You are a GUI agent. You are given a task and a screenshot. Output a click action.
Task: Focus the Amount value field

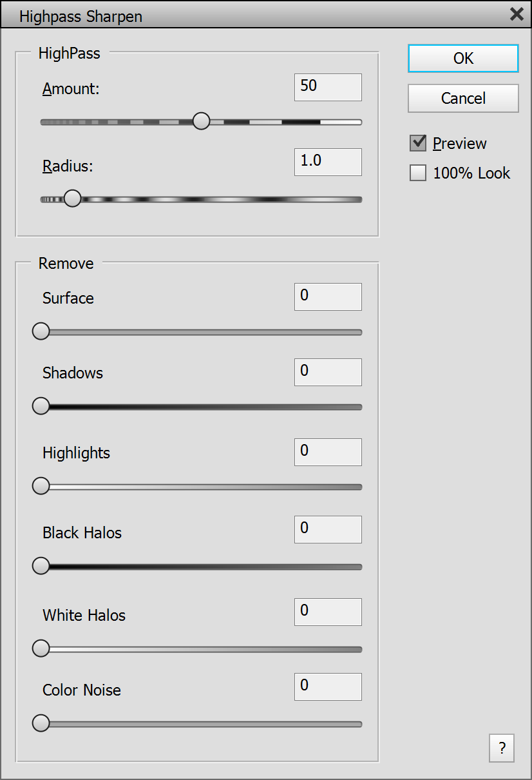click(x=328, y=87)
